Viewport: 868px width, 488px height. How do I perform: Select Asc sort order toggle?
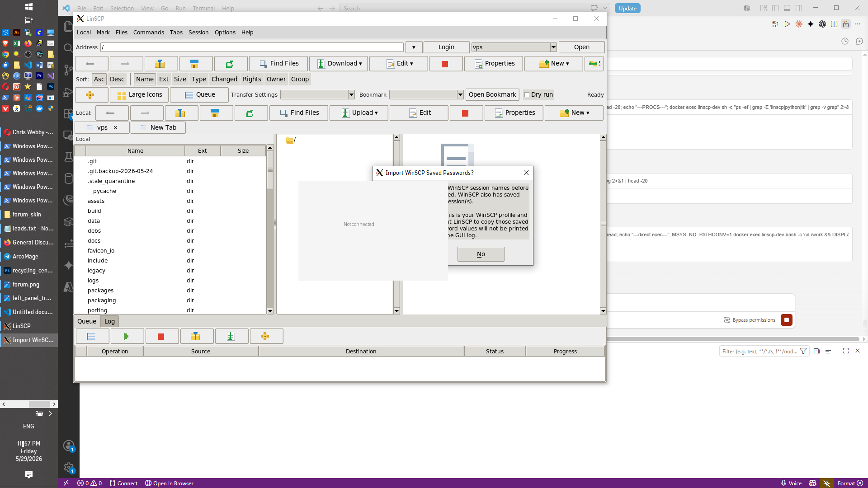pyautogui.click(x=99, y=80)
